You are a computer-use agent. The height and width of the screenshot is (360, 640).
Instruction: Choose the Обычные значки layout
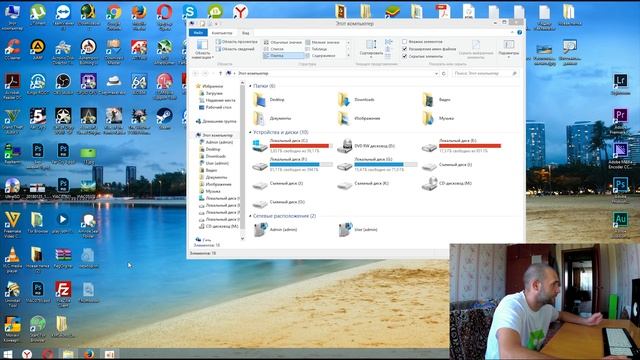tap(283, 42)
